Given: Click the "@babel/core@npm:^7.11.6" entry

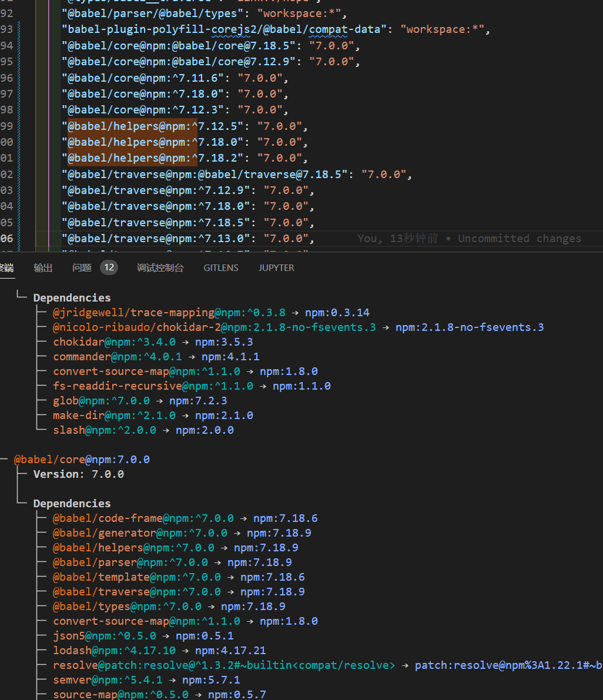Looking at the screenshot, I should coord(175,78).
